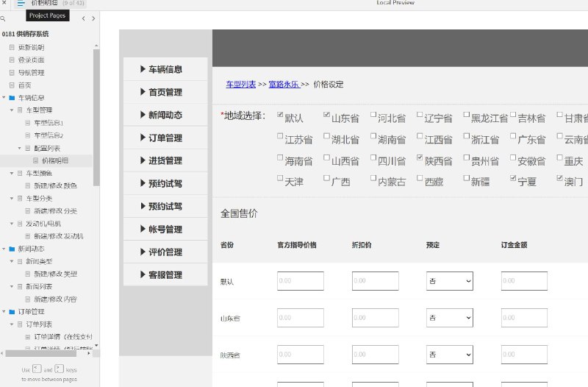
Task: Open 新建/修改 类型 page
Action: tap(55, 274)
